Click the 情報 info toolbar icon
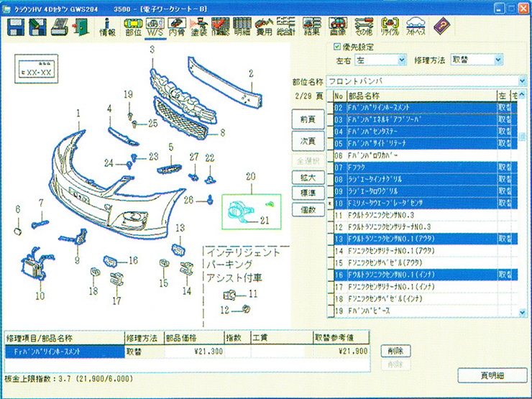This screenshot has width=532, height=399. [107, 27]
